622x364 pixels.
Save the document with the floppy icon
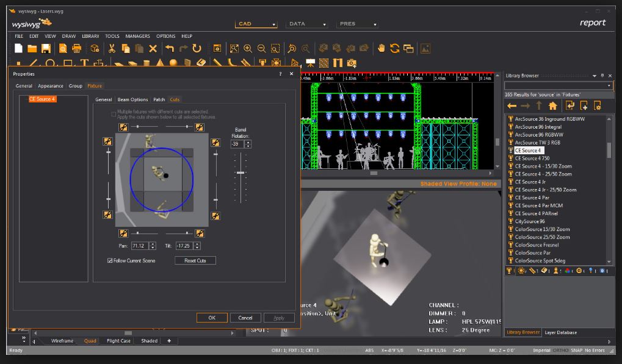point(46,48)
